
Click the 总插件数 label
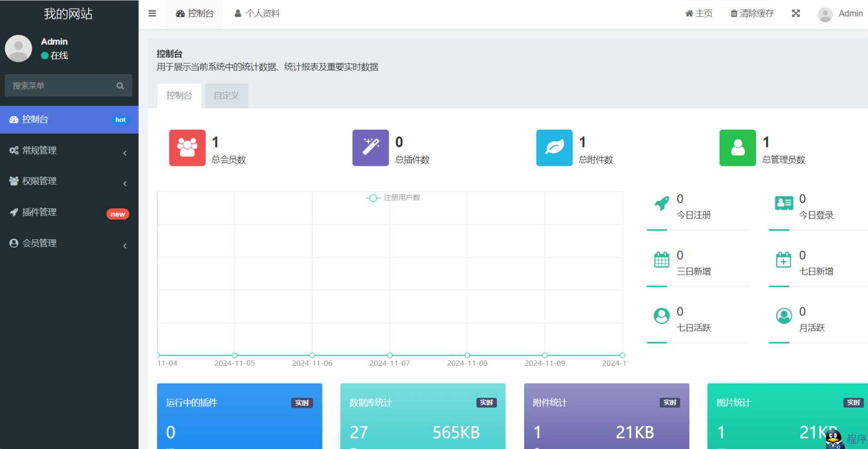412,159
